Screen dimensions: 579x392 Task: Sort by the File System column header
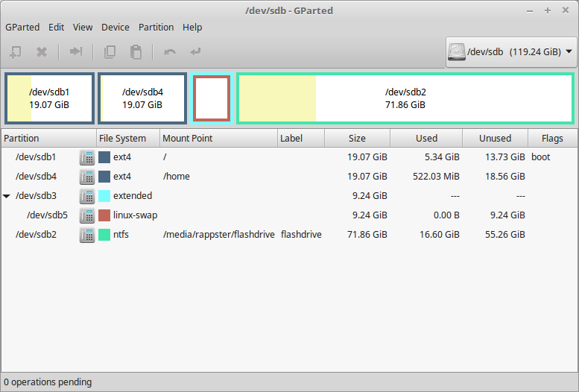pos(128,138)
